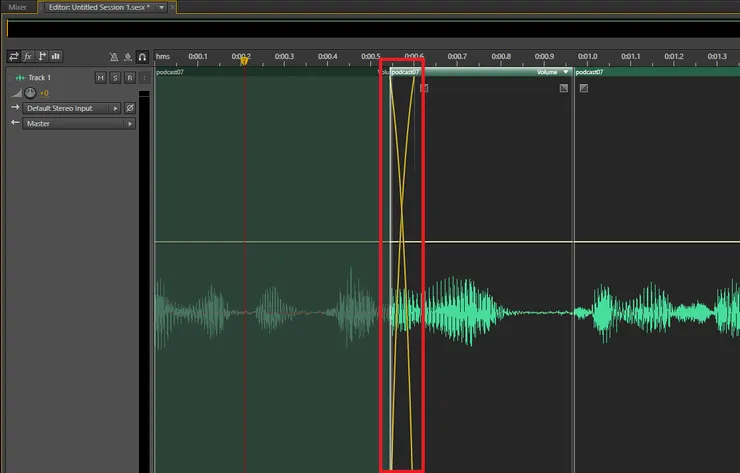Click the Track 1 level meter

coord(144,281)
